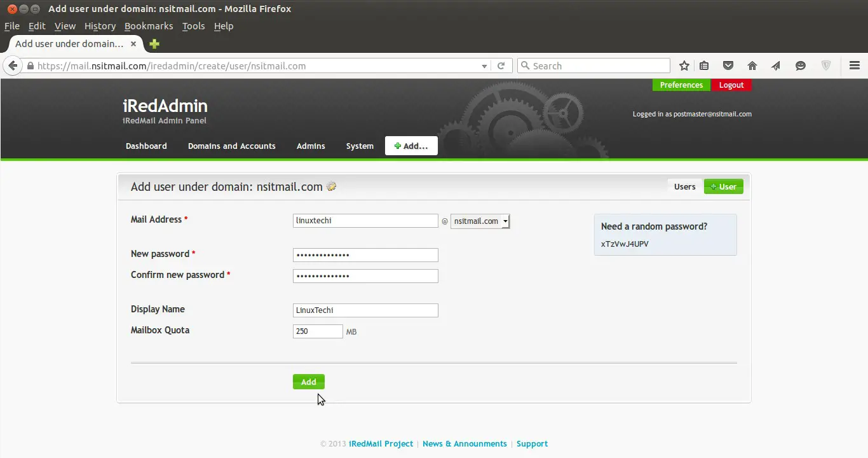This screenshot has width=868, height=458.
Task: Click the red Logout button
Action: click(x=731, y=85)
